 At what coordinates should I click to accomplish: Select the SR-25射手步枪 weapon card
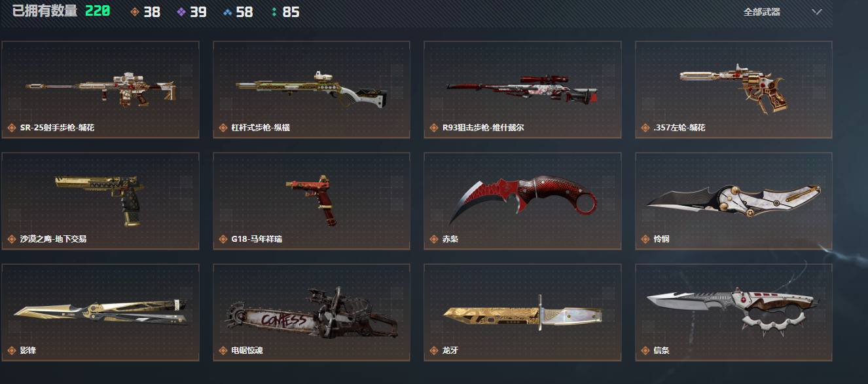click(x=101, y=90)
